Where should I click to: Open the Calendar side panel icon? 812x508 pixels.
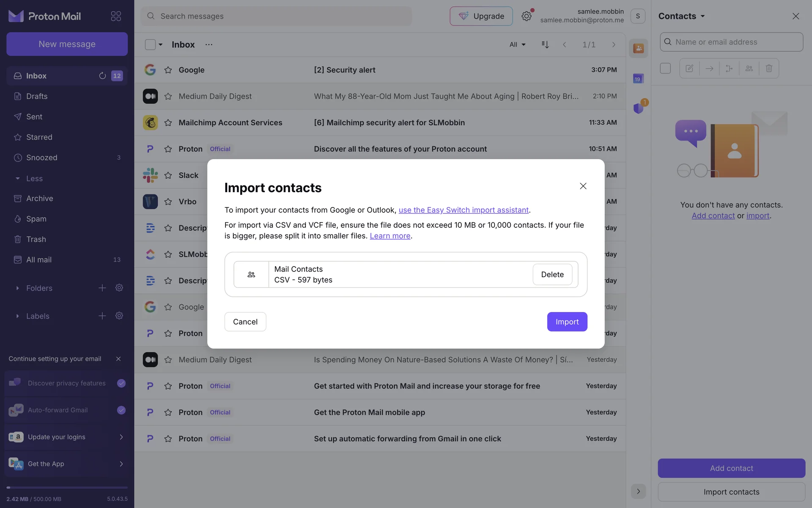[x=638, y=79]
